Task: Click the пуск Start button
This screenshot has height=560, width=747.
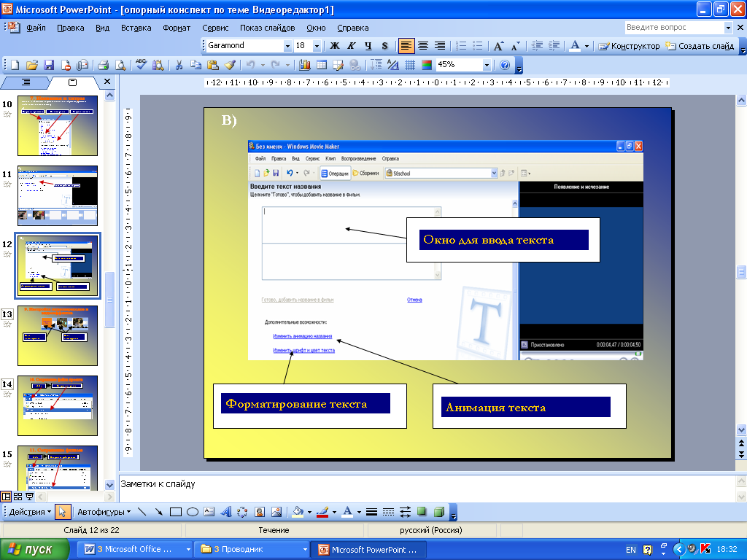Action: pos(34,550)
